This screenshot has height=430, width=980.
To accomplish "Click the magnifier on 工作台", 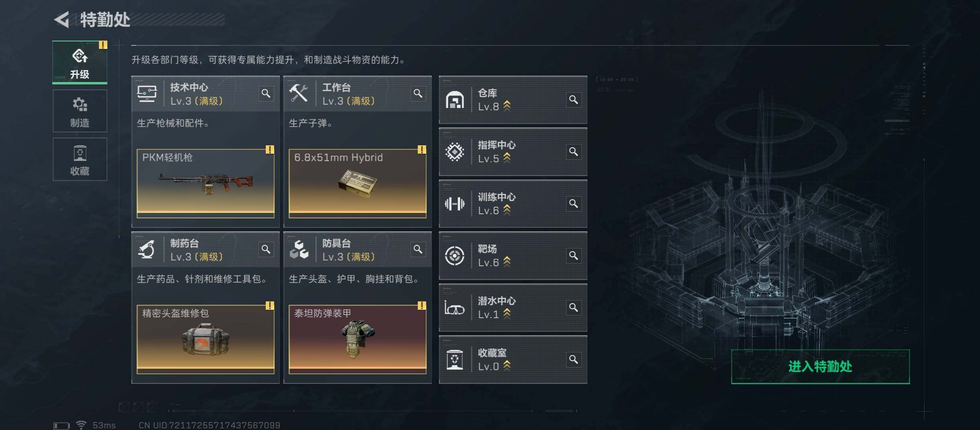I will (418, 94).
